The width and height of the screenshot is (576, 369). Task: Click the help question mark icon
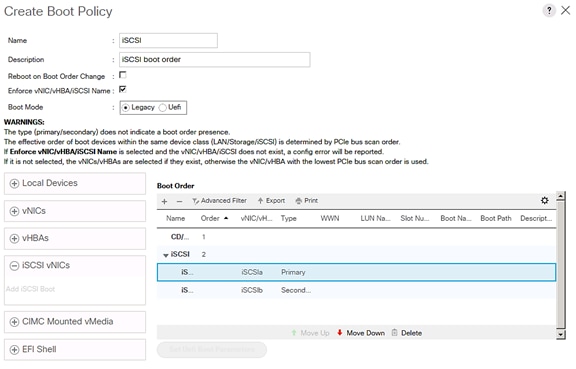[549, 10]
